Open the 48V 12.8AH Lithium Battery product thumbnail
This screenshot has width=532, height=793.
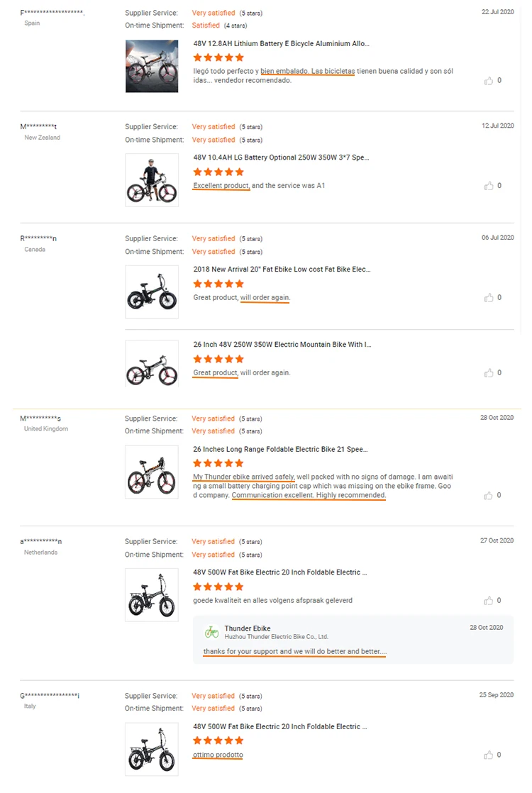[x=152, y=66]
